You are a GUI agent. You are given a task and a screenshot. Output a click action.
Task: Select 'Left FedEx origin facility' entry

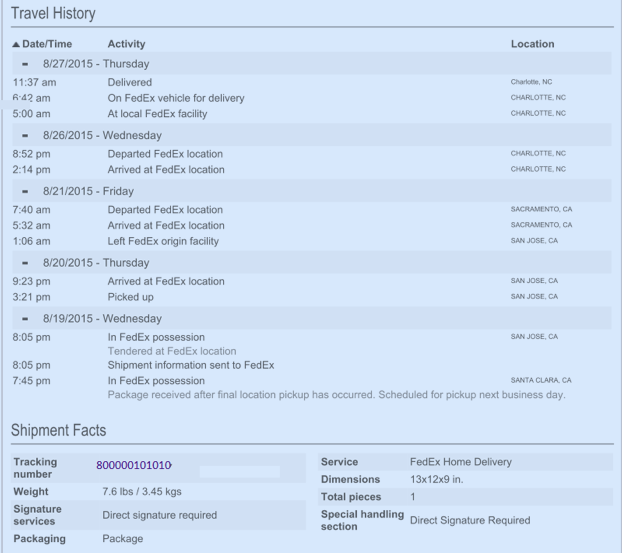point(163,241)
